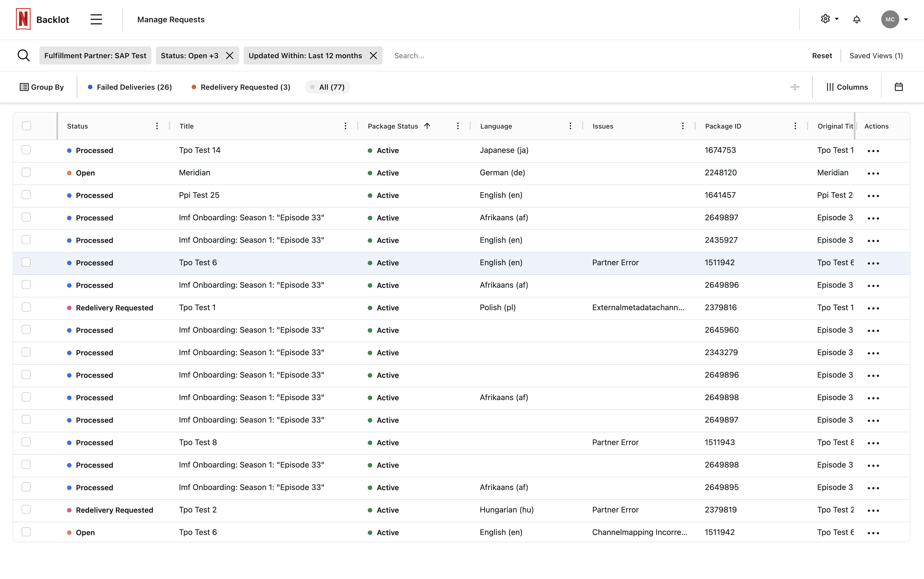Open actions menu for Meridian row
924x579 pixels.
point(873,173)
